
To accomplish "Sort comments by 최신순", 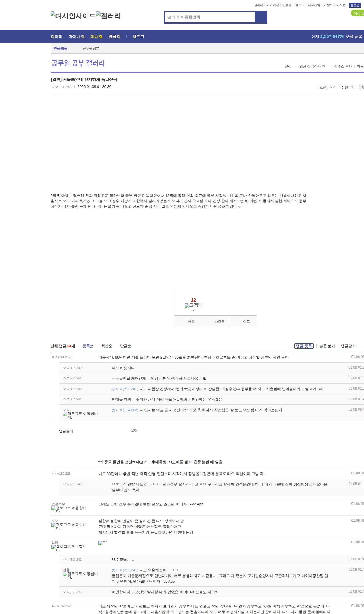I will 107,346.
